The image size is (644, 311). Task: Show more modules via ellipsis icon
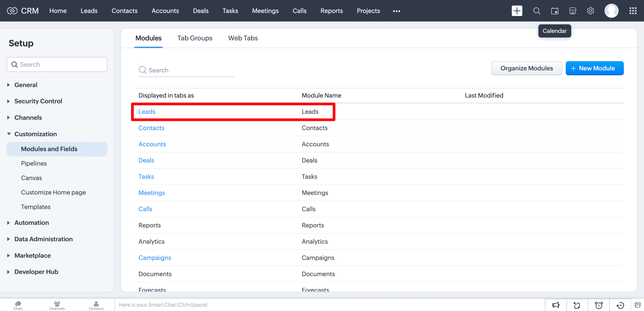point(397,11)
